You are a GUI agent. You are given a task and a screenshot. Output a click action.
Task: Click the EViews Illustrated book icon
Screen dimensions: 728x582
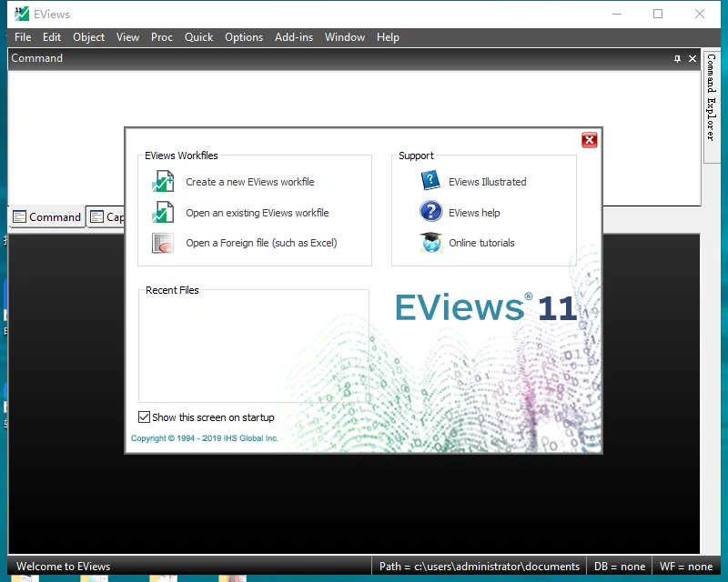pyautogui.click(x=430, y=181)
